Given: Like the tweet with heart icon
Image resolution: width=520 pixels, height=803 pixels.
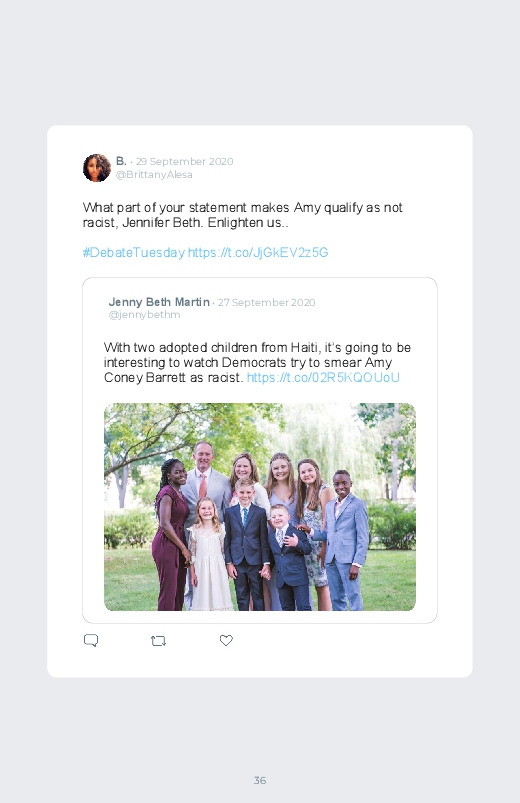Looking at the screenshot, I should pyautogui.click(x=226, y=640).
